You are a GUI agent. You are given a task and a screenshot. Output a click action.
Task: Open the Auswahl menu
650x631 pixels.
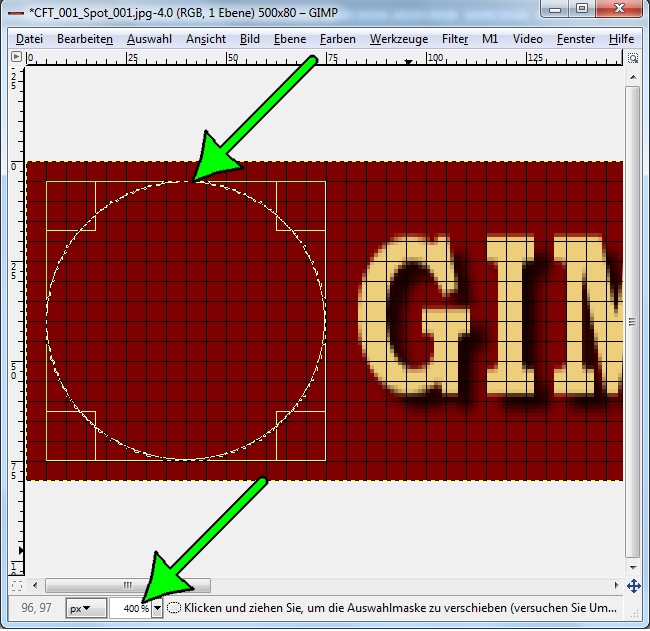click(149, 39)
